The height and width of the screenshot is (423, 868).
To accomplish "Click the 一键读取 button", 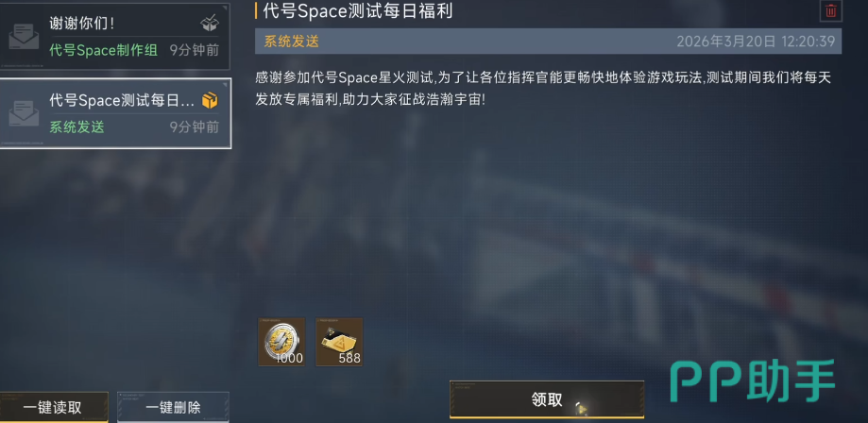I will [53, 408].
